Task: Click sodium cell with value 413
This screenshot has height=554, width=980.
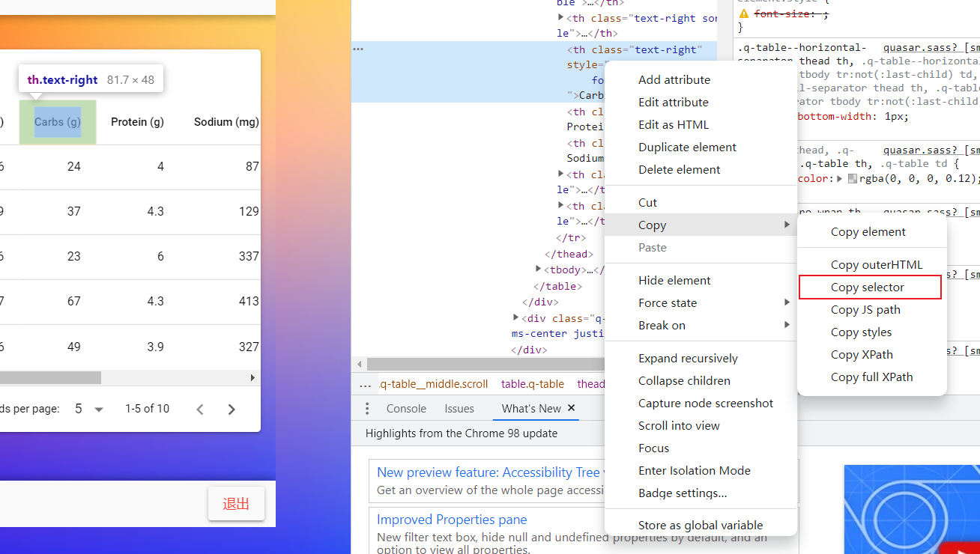Action: click(x=249, y=302)
